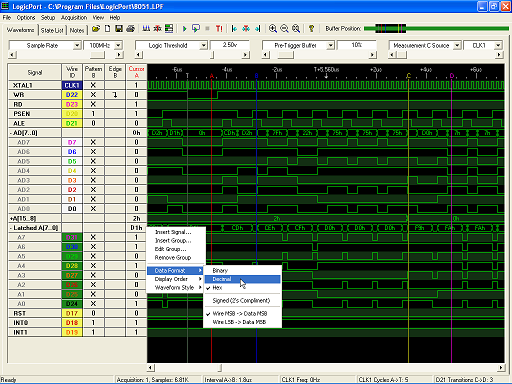
Task: Open the Display Order submenu
Action: pos(176,279)
